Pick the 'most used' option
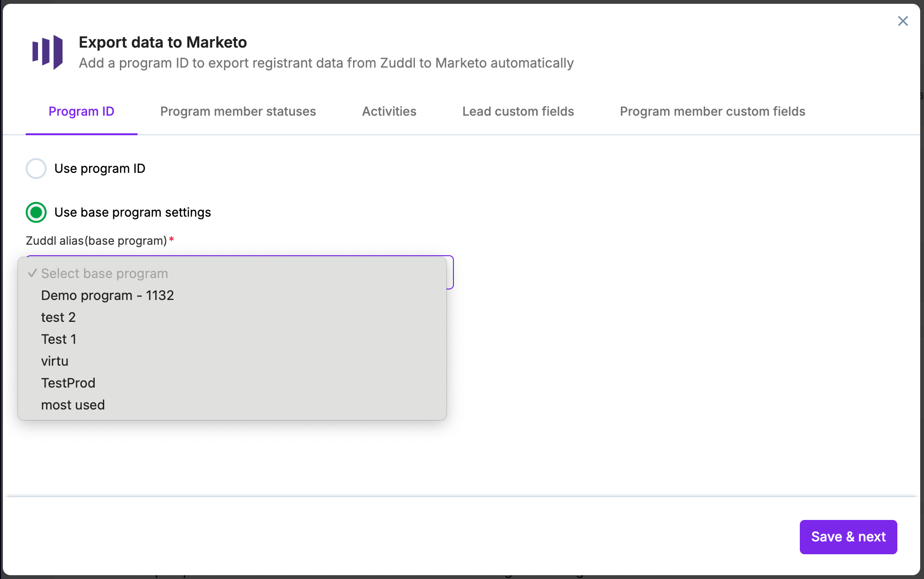 73,405
